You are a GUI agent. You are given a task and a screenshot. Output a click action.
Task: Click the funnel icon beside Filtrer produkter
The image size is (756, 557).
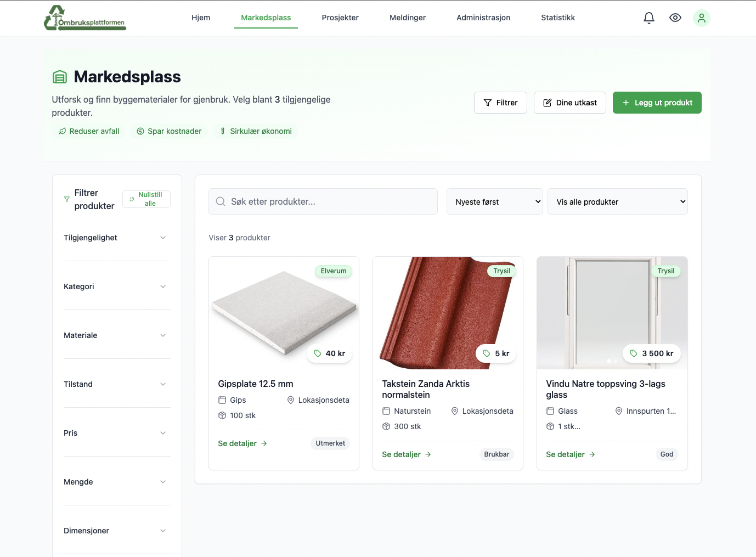point(67,199)
